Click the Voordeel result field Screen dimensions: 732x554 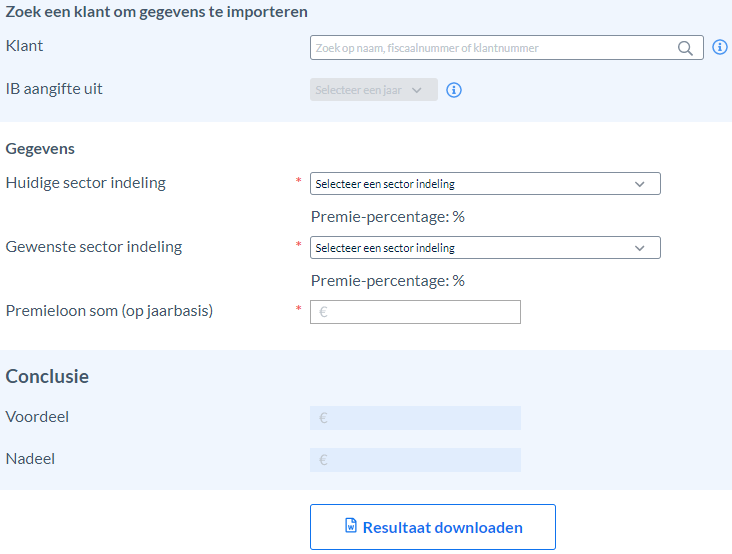tap(415, 418)
